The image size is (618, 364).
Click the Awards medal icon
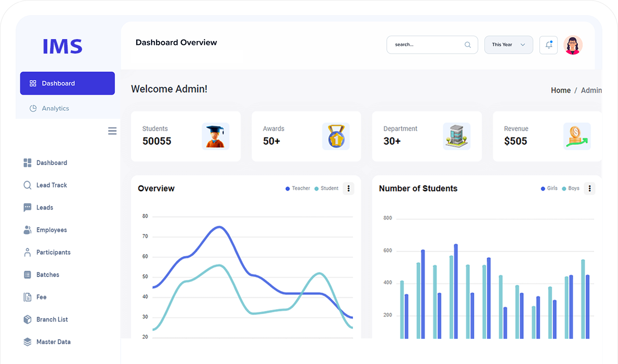pyautogui.click(x=336, y=136)
